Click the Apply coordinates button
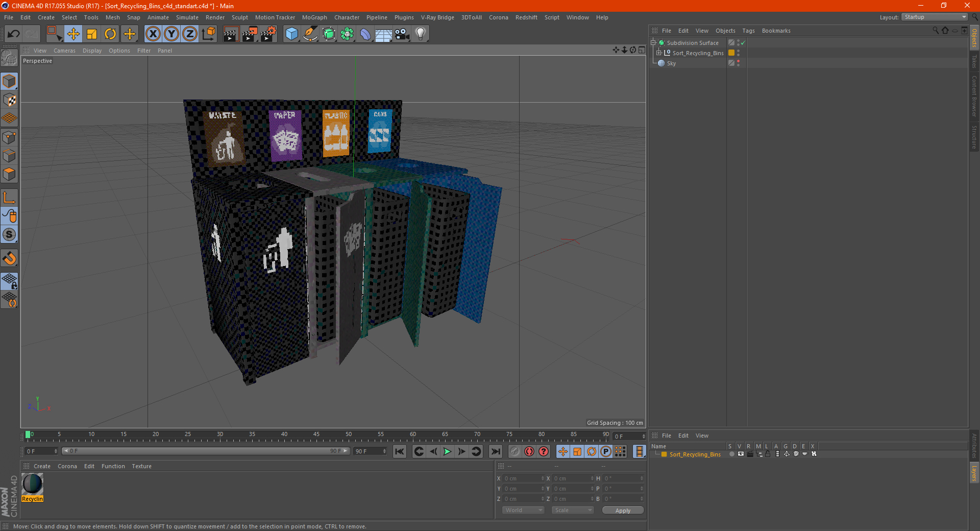 623,511
